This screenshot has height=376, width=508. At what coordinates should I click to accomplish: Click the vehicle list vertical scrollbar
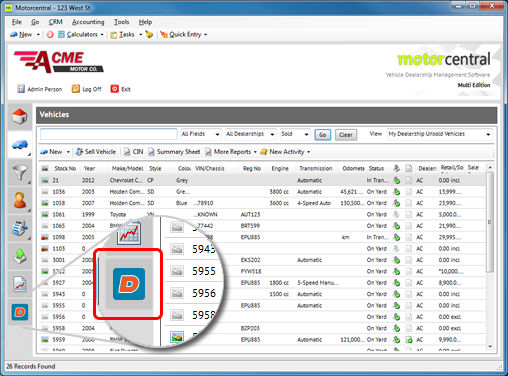click(490, 257)
